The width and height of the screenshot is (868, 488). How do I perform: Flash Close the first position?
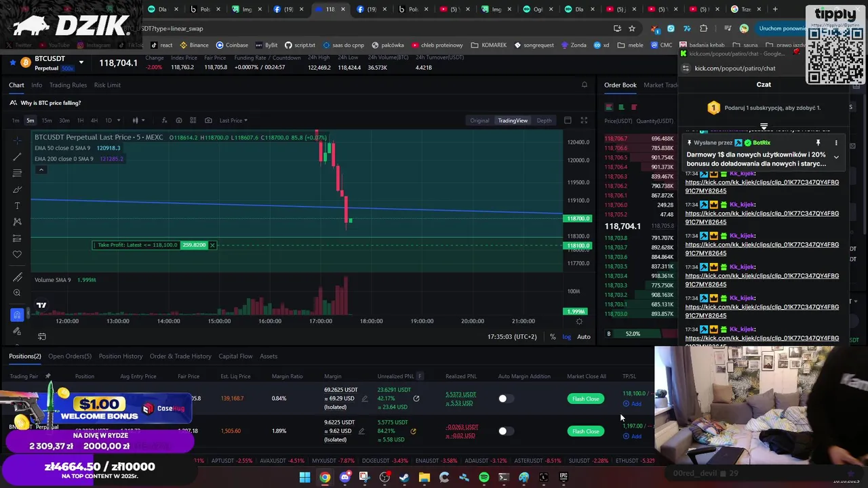click(x=586, y=399)
